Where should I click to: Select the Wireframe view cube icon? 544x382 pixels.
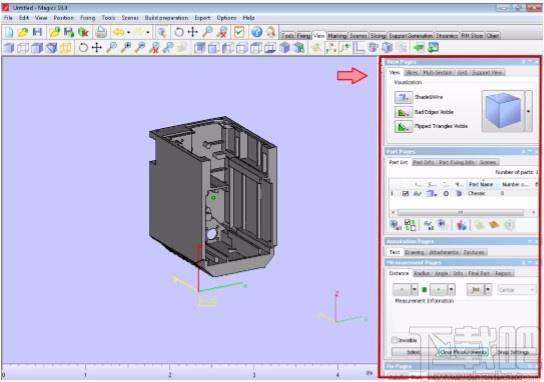pyautogui.click(x=23, y=48)
